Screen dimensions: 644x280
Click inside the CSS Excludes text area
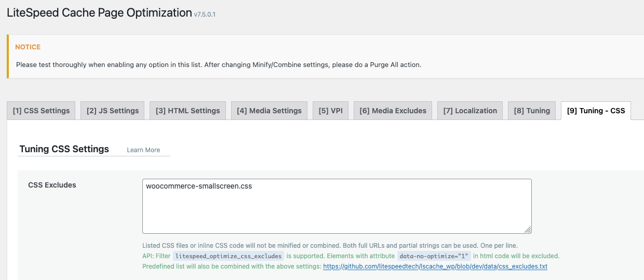337,213
